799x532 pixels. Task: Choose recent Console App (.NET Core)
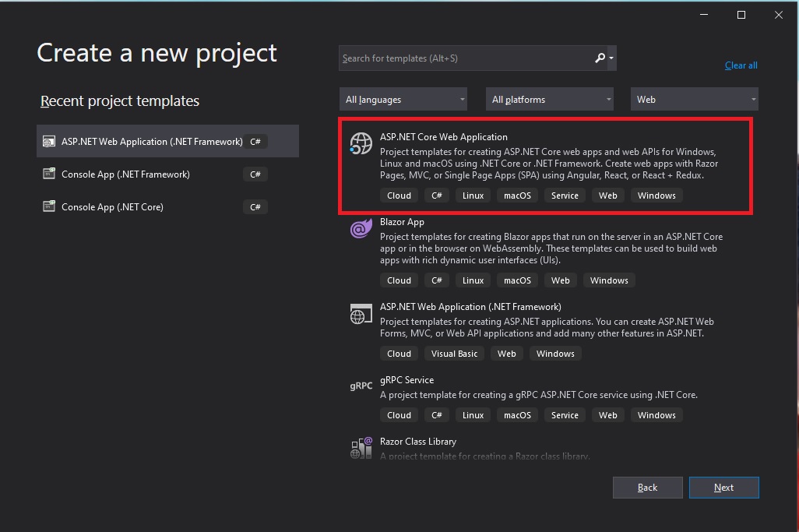coord(167,206)
